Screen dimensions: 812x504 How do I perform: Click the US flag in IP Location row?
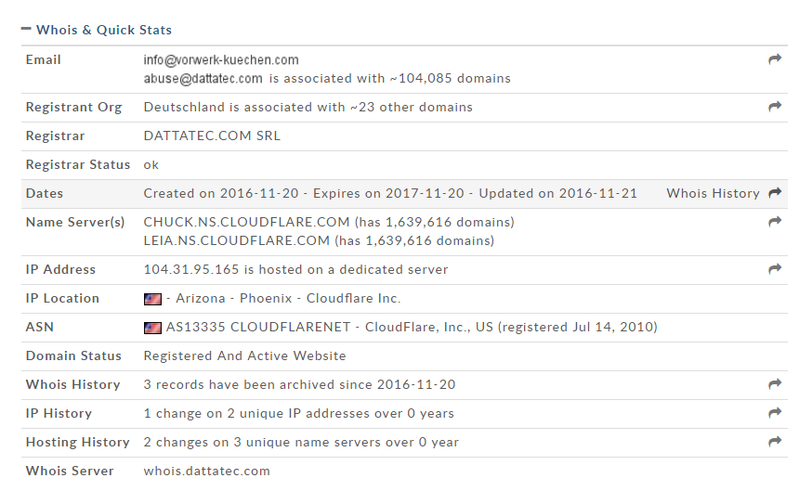[152, 299]
